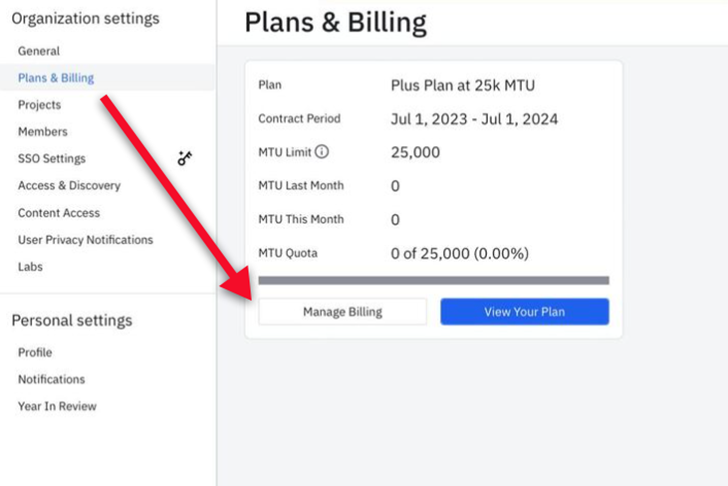The image size is (728, 486).
Task: Select Content Access in sidebar
Action: [59, 213]
